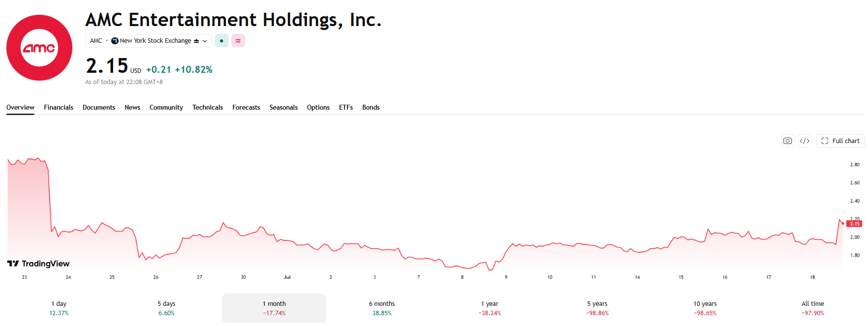
Task: Click the 2.15 current price label on the axis
Action: tap(855, 224)
